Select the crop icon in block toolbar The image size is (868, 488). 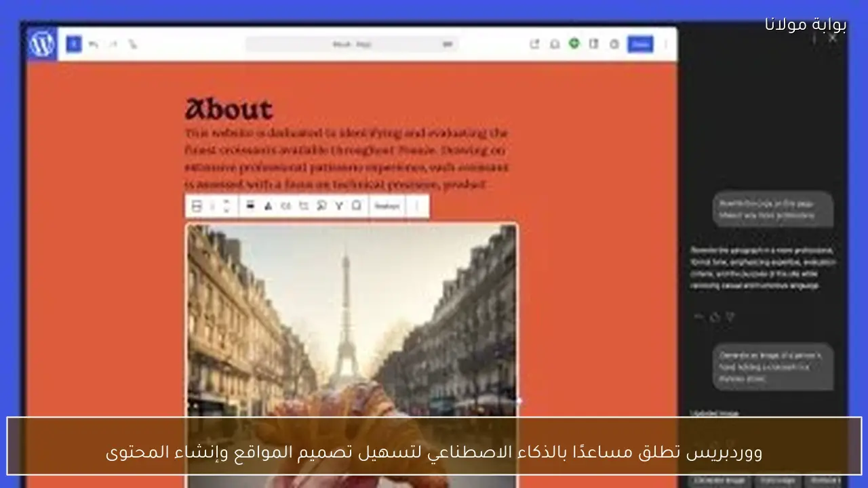point(303,206)
